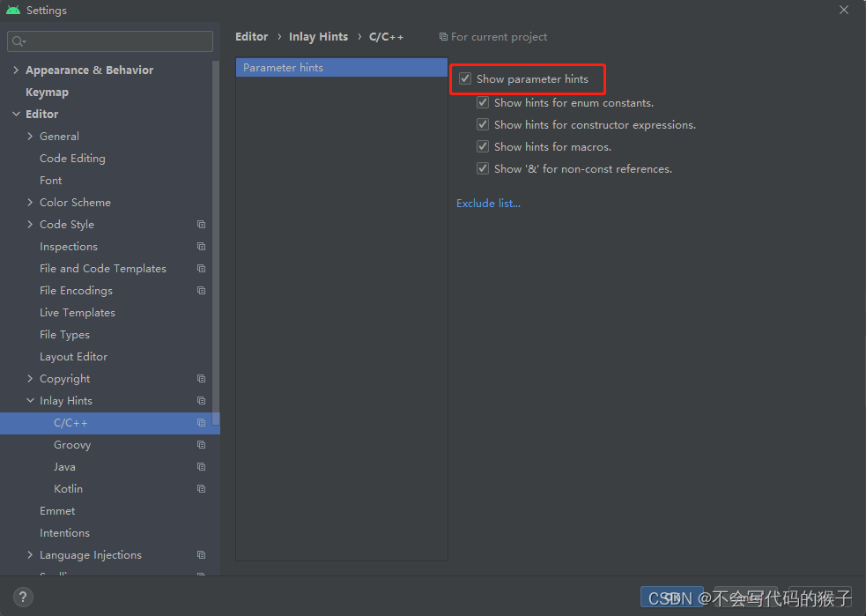The height and width of the screenshot is (616, 866).
Task: Click project-level icon beside Inlay Hints
Action: (201, 401)
